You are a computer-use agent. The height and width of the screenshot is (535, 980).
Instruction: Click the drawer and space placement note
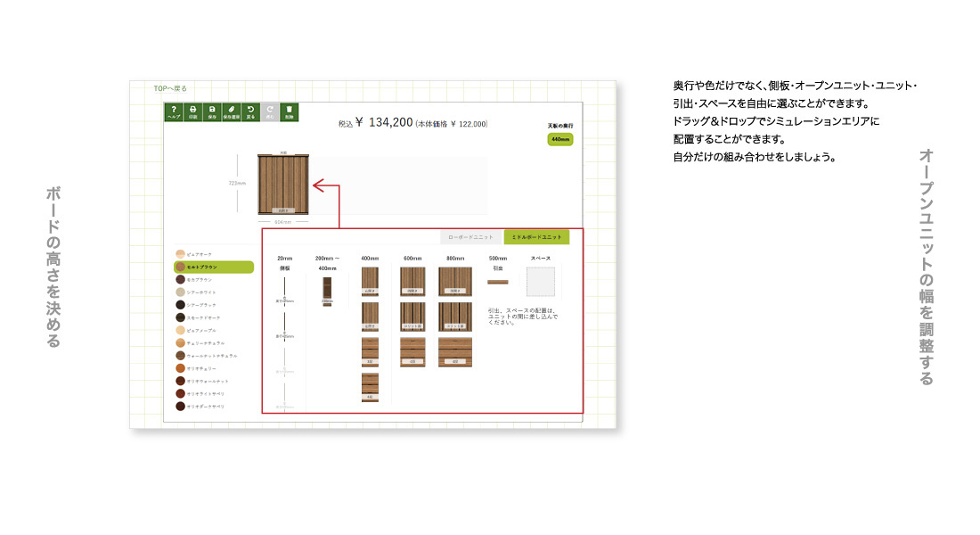(522, 316)
